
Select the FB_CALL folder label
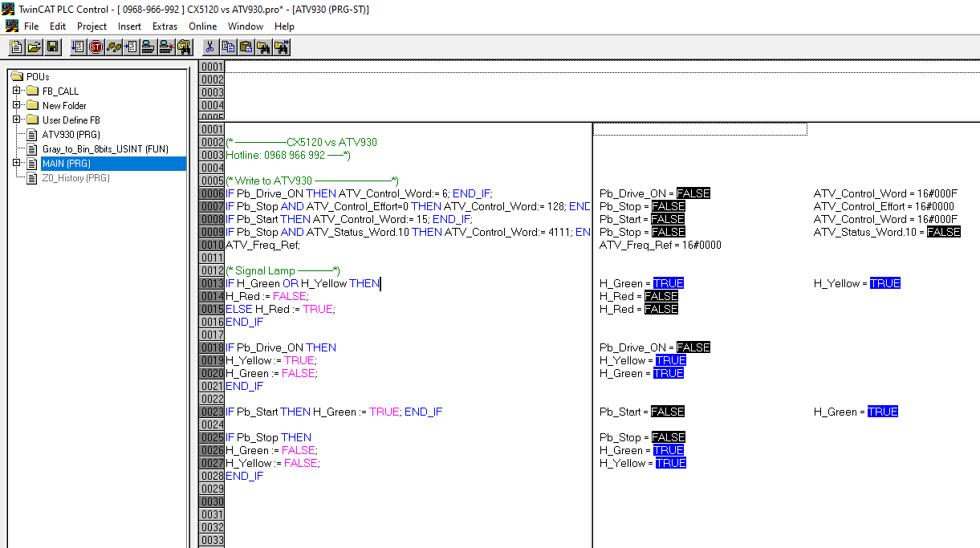pyautogui.click(x=60, y=91)
